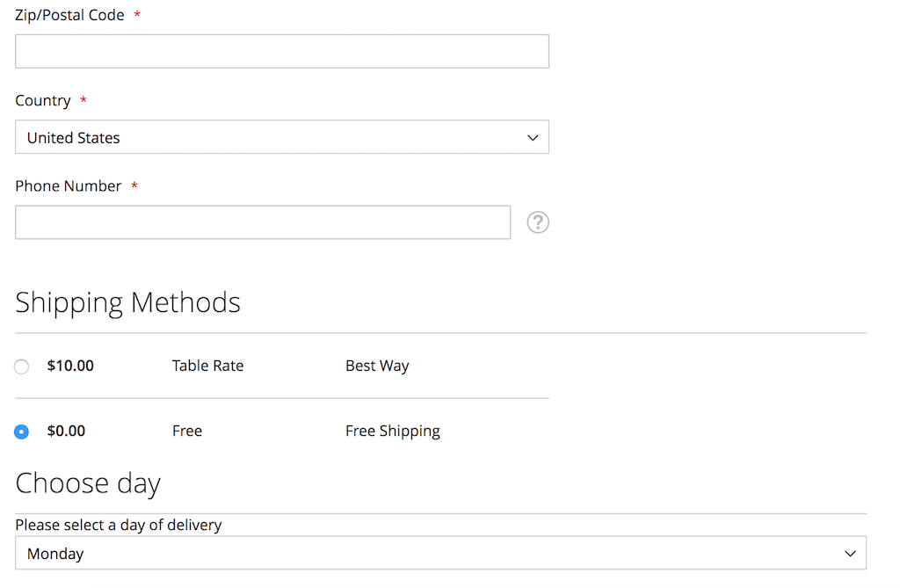Click the Country field label
900x588 pixels.
(x=42, y=100)
